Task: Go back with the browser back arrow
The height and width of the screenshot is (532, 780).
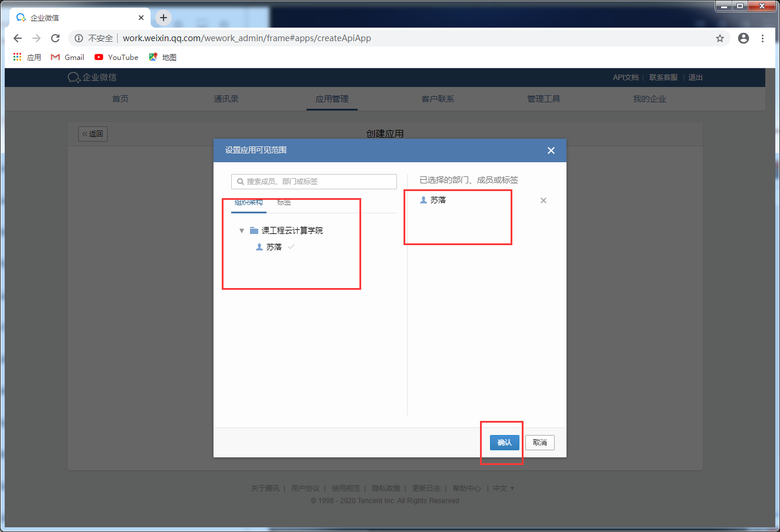Action: point(18,38)
